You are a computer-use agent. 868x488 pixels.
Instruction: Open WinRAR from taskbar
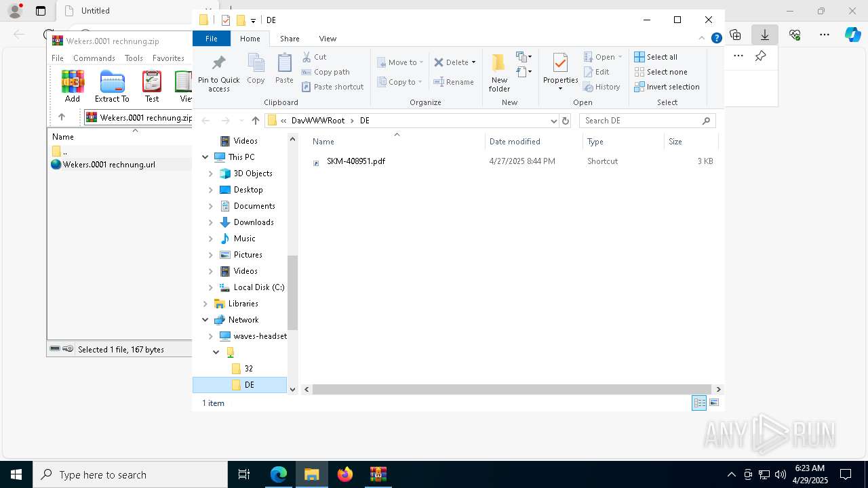[x=378, y=474]
